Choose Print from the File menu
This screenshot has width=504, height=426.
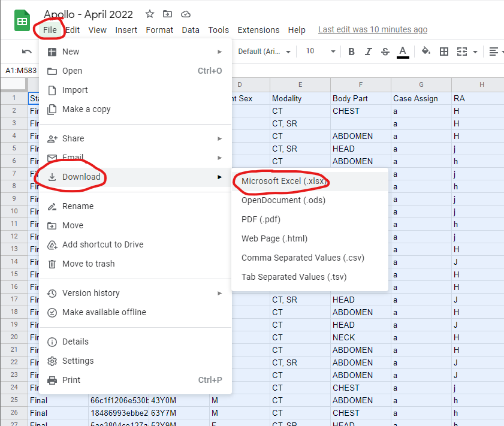tap(135, 380)
